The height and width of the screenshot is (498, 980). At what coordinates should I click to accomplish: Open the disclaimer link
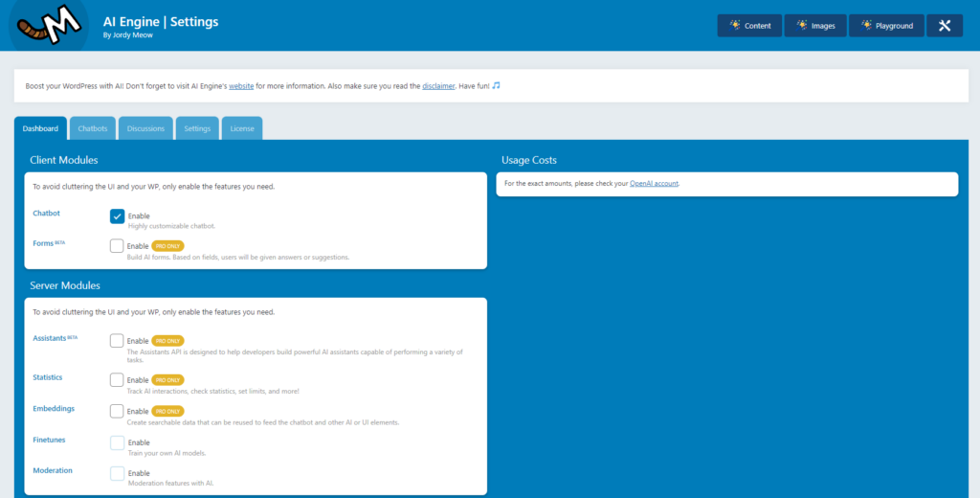coord(438,86)
